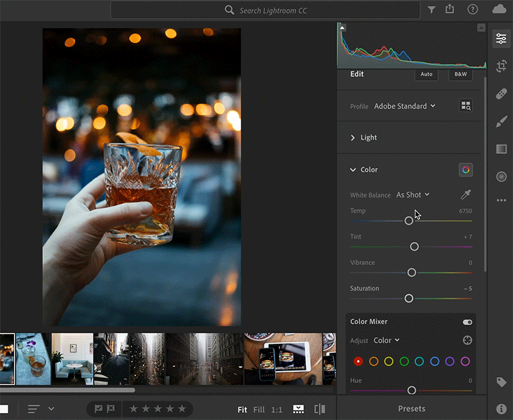Toggle the flag as picked icon
The width and height of the screenshot is (513, 420).
pos(98,408)
